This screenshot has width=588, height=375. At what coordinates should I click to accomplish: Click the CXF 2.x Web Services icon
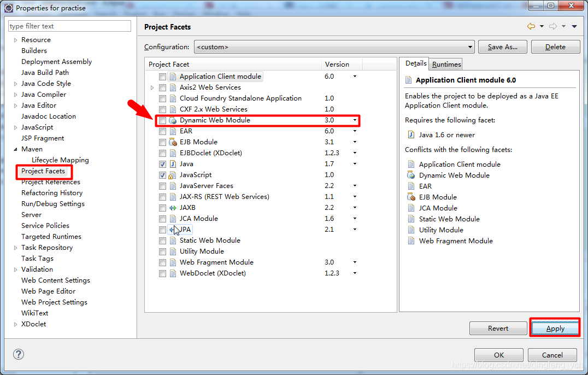coord(173,109)
